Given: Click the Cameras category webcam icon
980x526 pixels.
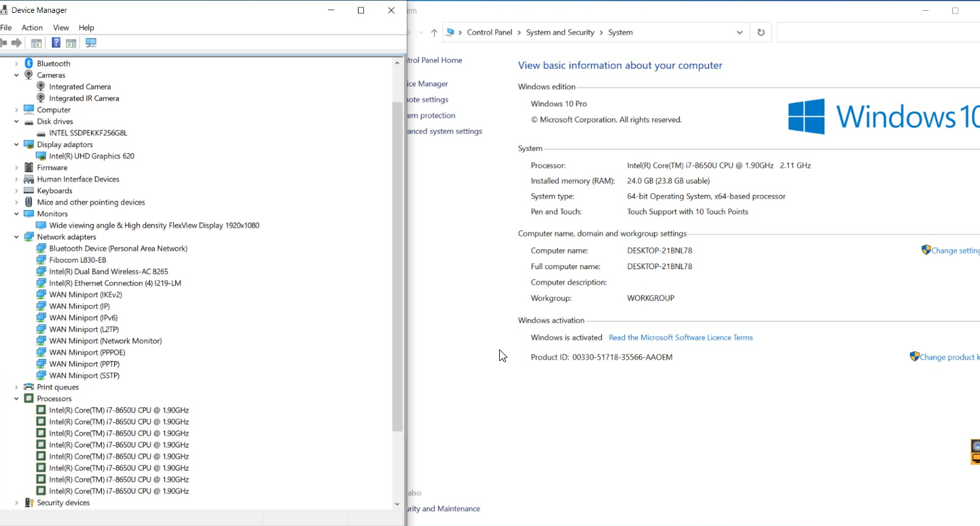Looking at the screenshot, I should [x=29, y=75].
